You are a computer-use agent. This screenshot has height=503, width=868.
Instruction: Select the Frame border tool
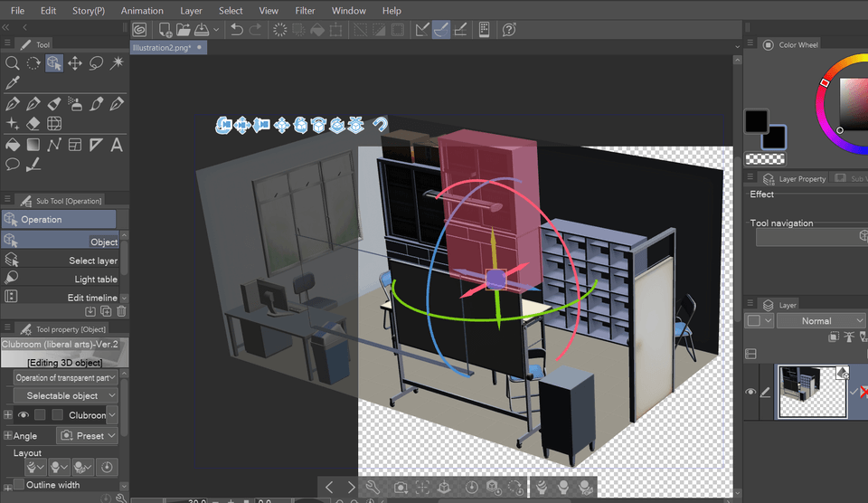point(75,145)
